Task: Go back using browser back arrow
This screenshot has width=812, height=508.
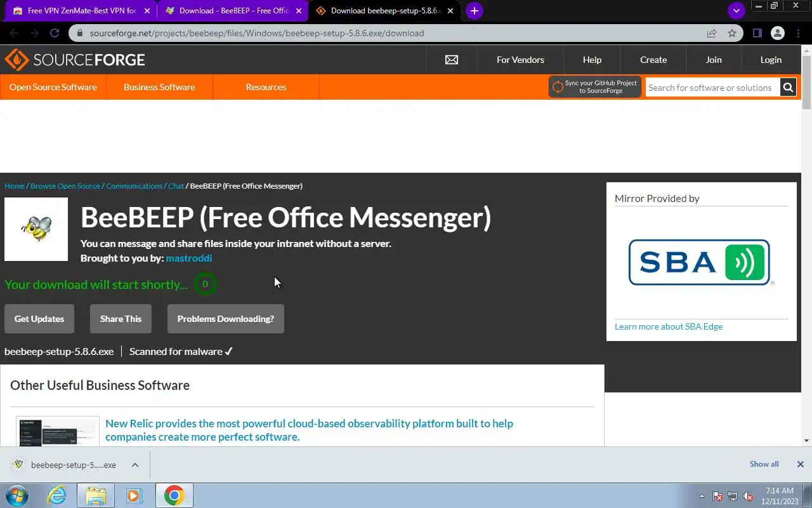Action: [x=14, y=33]
